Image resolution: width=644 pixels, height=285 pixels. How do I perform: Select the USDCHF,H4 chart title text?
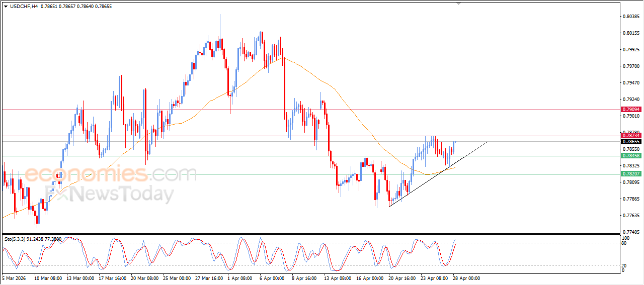click(x=24, y=6)
